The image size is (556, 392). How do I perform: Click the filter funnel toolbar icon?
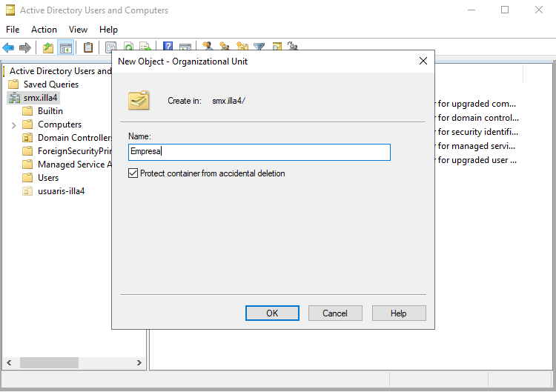[x=259, y=48]
